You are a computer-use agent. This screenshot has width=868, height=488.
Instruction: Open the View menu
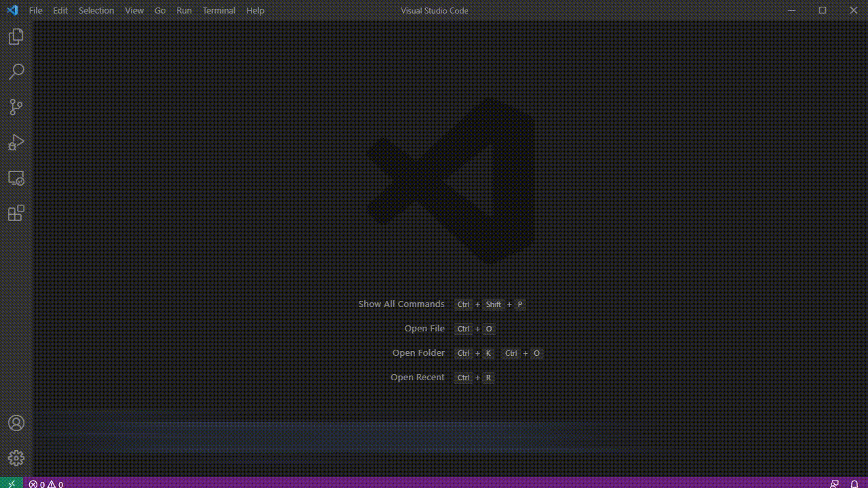(x=134, y=10)
